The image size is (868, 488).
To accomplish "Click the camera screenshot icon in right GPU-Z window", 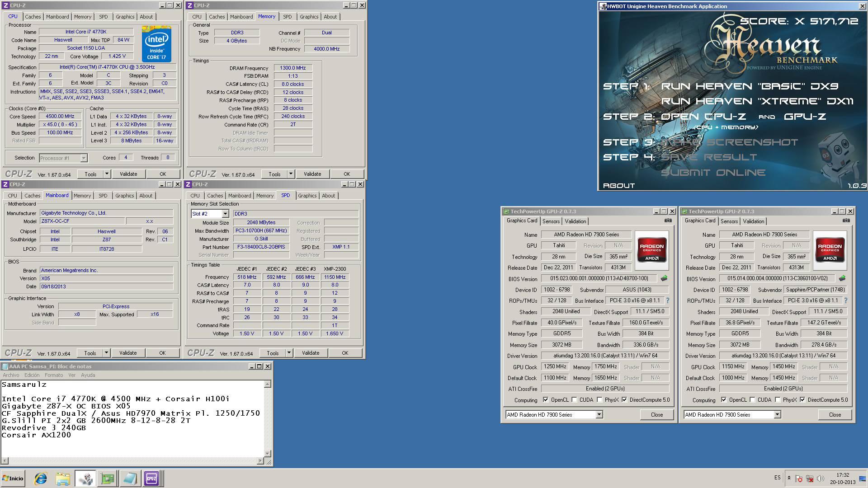I will point(846,221).
